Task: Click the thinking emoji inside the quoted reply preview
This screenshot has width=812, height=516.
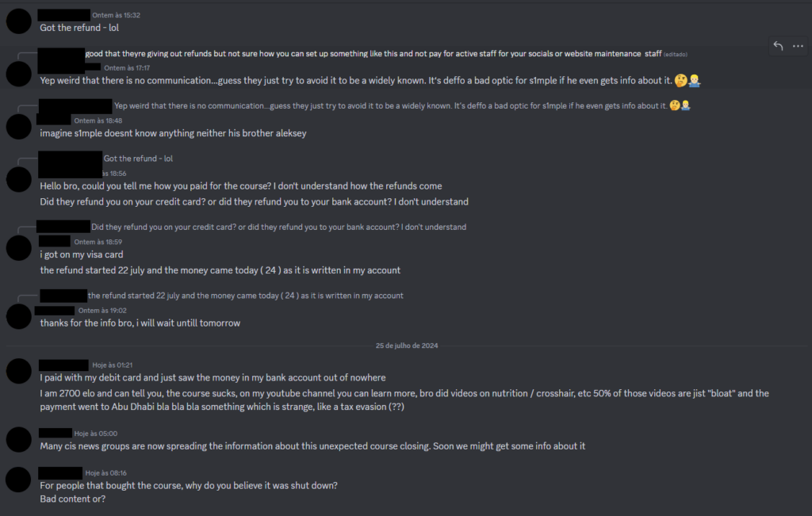Action: [x=675, y=105]
